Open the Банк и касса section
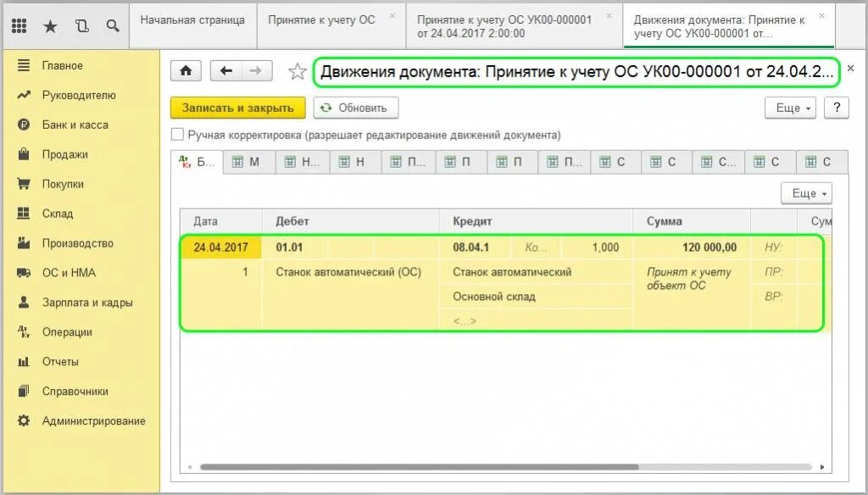The image size is (868, 495). click(x=75, y=125)
